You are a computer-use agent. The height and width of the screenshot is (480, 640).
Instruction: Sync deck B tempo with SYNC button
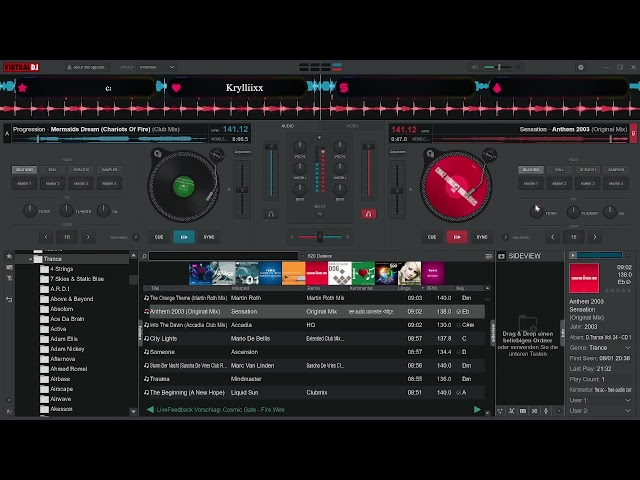(x=482, y=237)
